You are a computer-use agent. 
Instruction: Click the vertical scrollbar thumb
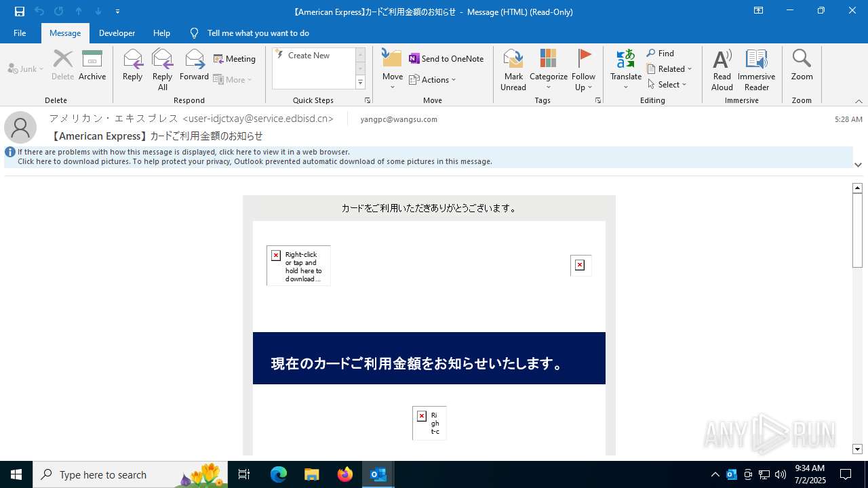[x=858, y=230]
